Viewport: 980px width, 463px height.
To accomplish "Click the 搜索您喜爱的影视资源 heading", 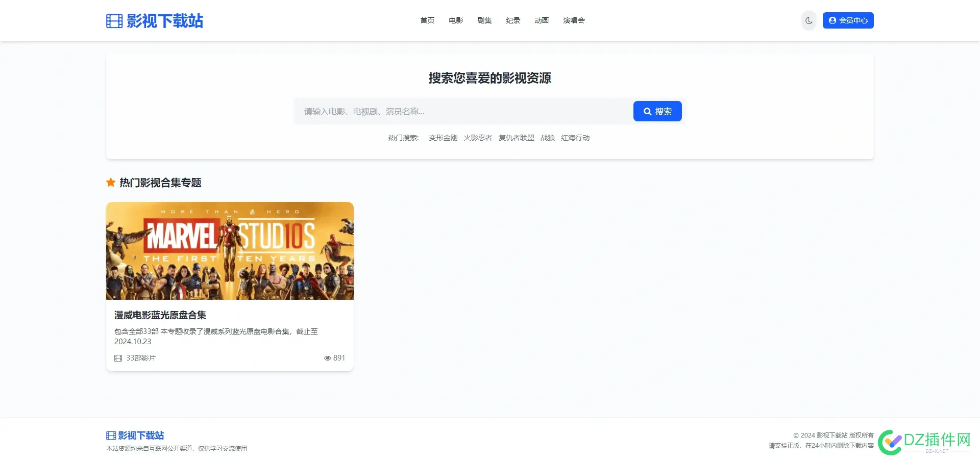I will tap(490, 78).
